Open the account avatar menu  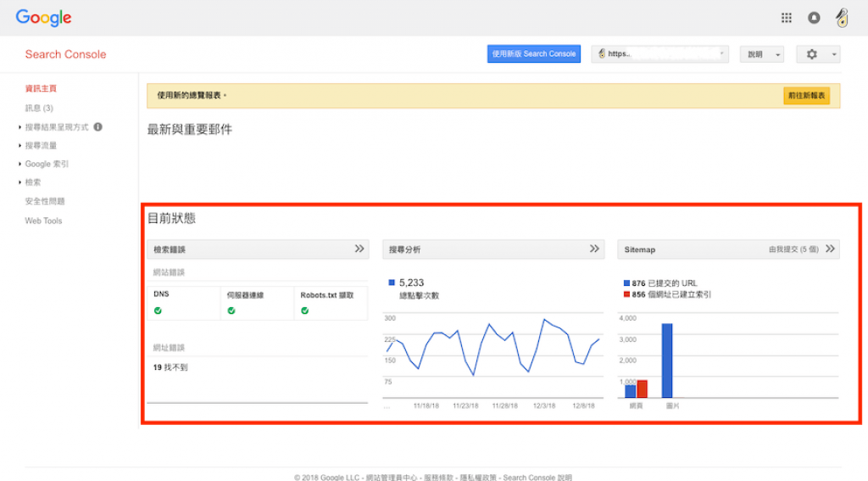click(842, 18)
